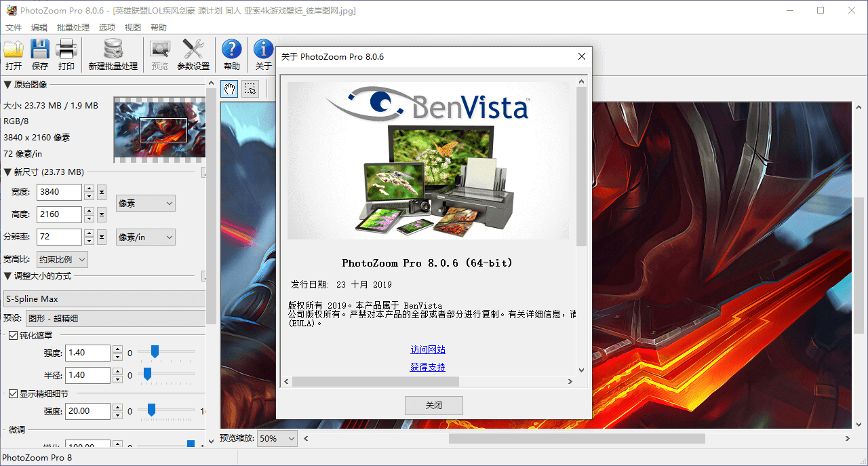Increase 钝化遮罩 强度 with stepper up arrow
This screenshot has height=466, width=868.
click(117, 349)
